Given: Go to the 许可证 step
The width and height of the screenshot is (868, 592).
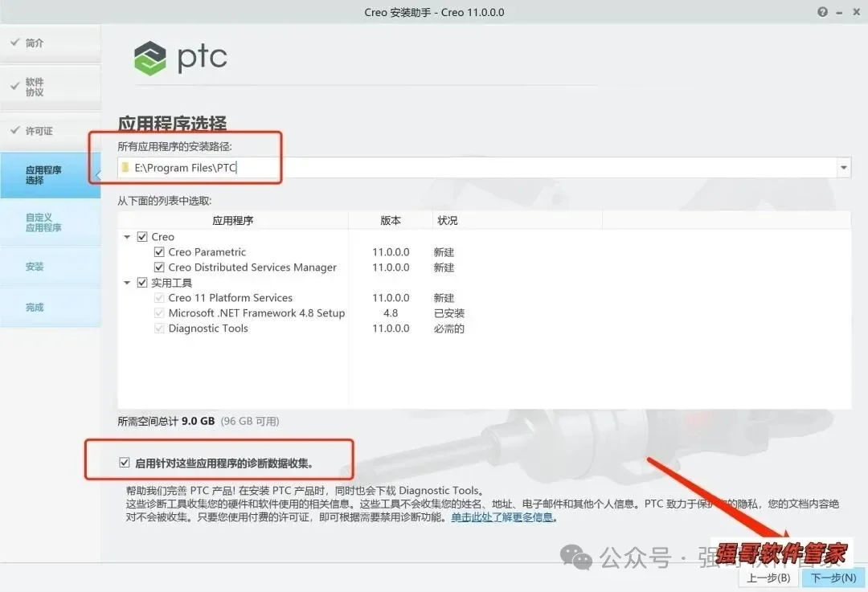Looking at the screenshot, I should [x=51, y=131].
